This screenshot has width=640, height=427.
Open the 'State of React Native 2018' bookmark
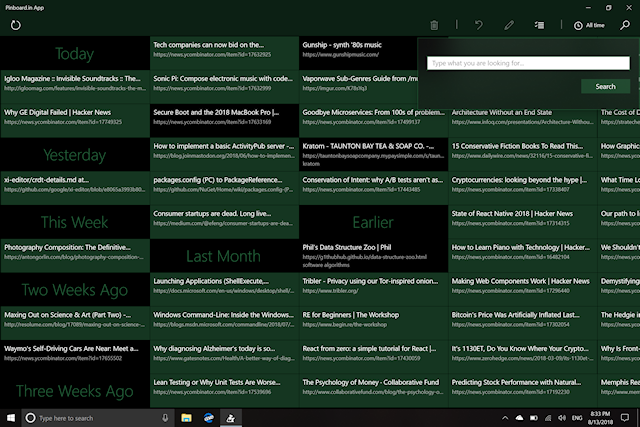coord(522,222)
